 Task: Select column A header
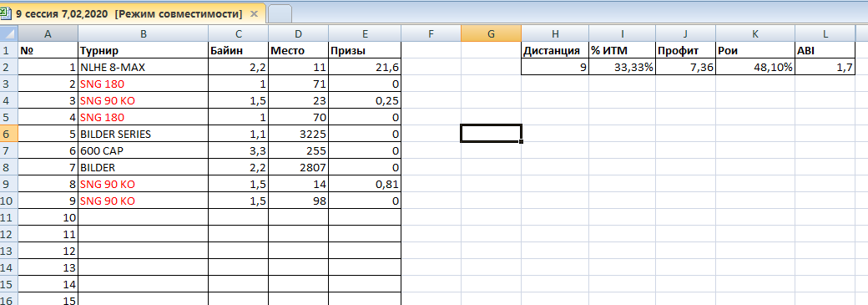[48, 34]
